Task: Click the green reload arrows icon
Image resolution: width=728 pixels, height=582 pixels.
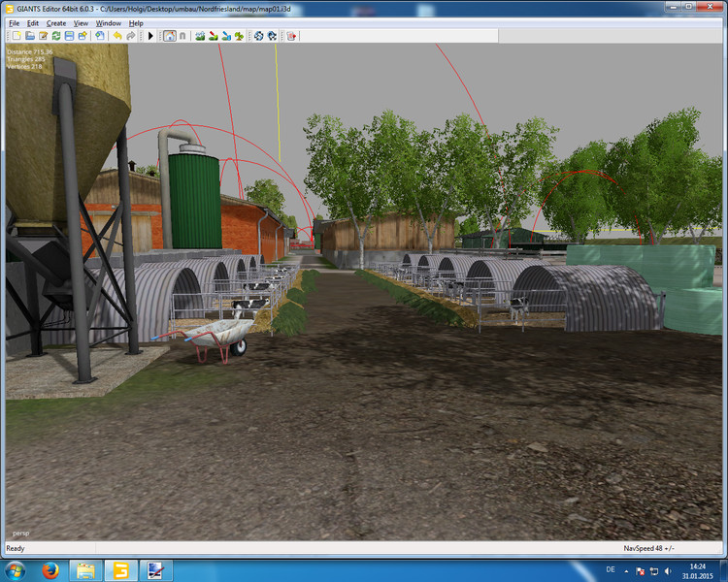Action: [x=56, y=36]
